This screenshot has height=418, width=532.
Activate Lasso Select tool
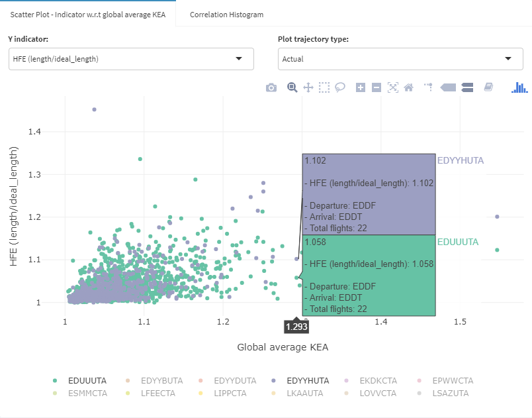click(x=340, y=87)
